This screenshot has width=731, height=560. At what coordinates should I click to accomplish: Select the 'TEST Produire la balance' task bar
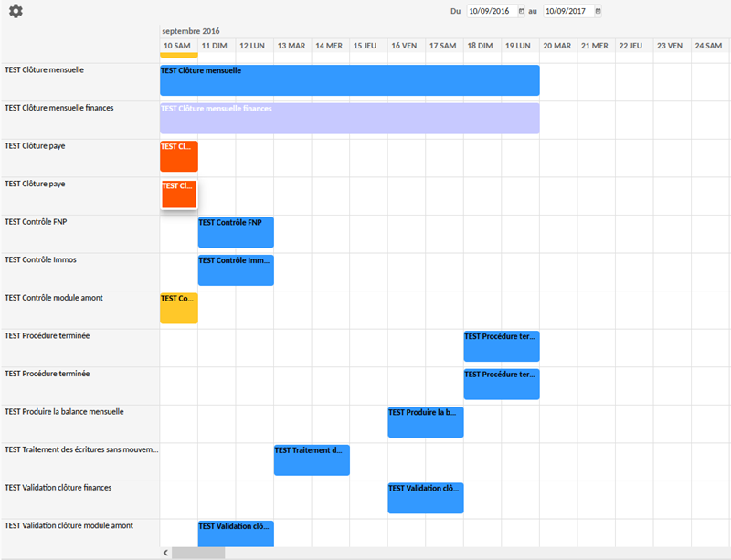(426, 422)
